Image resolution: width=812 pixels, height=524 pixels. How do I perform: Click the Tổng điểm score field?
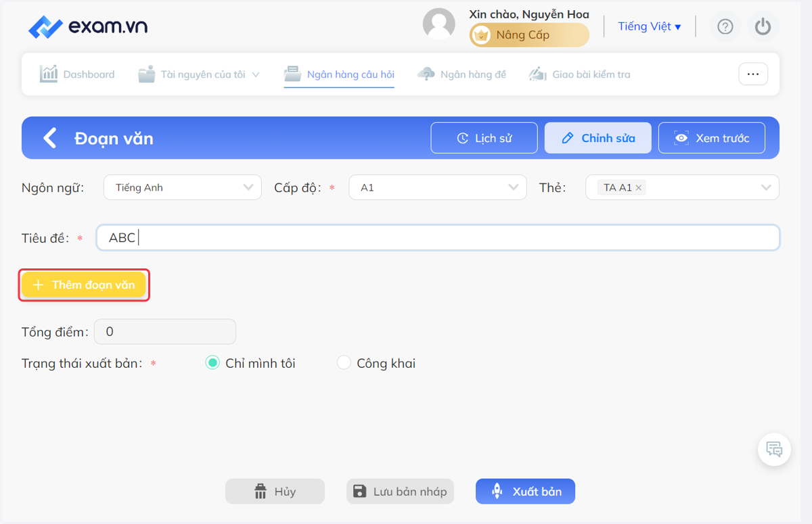pos(165,332)
